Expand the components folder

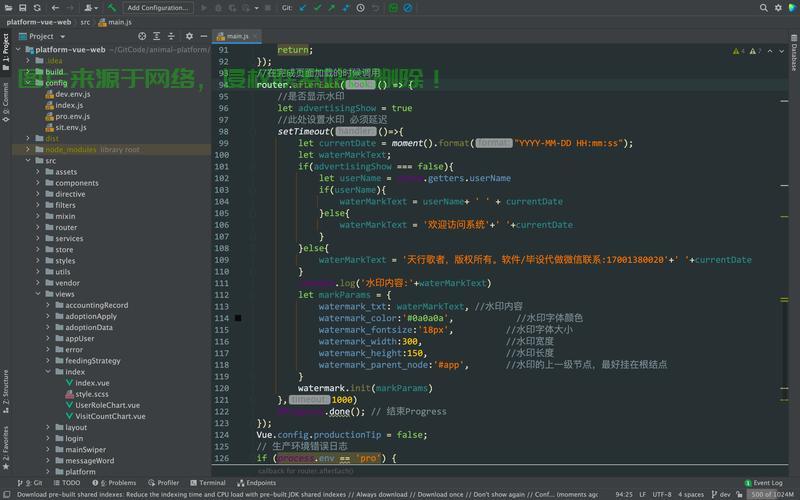pos(38,183)
